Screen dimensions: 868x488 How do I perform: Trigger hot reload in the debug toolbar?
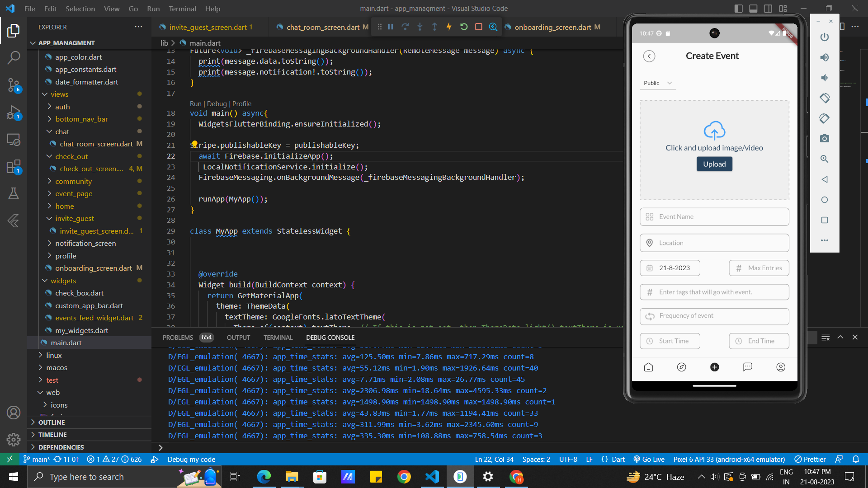tap(449, 27)
